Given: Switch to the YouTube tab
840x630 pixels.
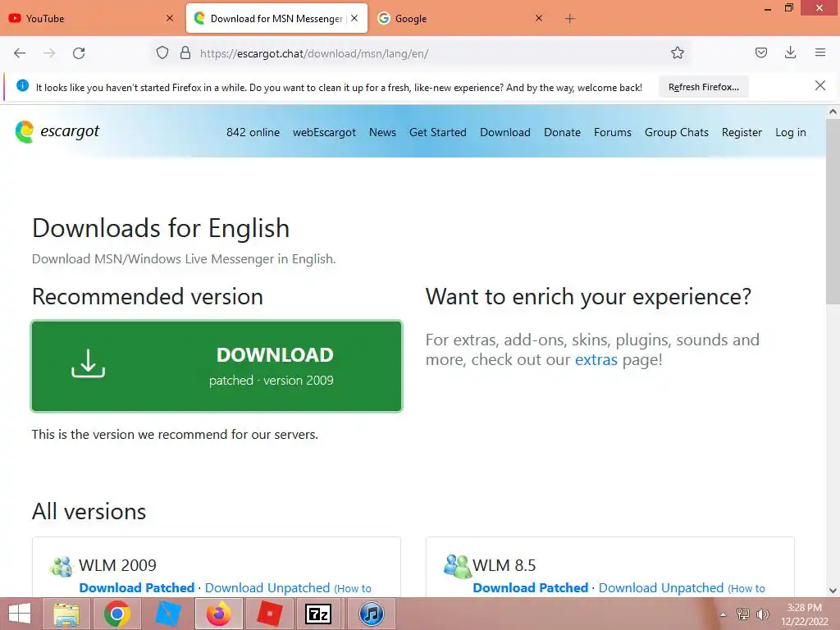Looking at the screenshot, I should click(x=91, y=18).
